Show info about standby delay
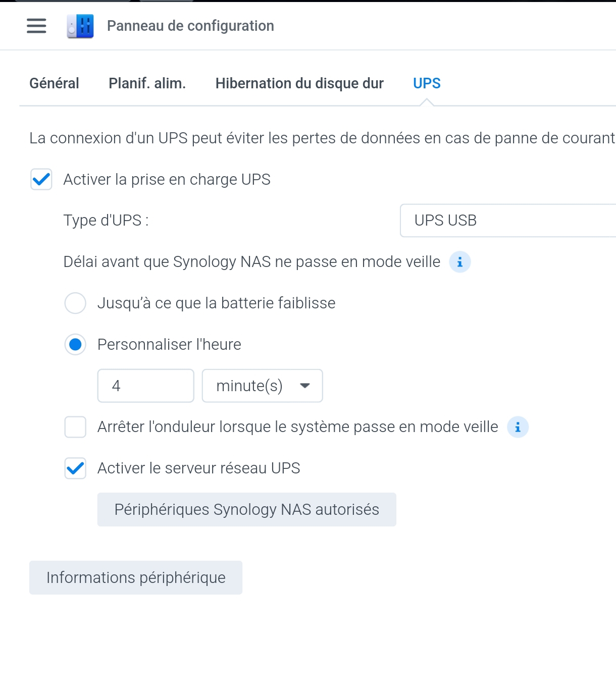The width and height of the screenshot is (616, 694). click(460, 262)
